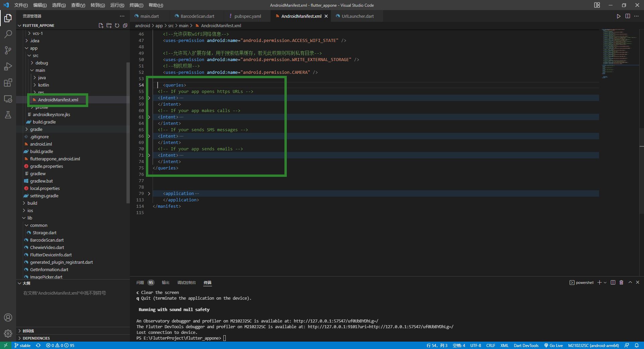Screen dimensions: 644x349
Task: Show the 调试控制台 debug console tab
Action: click(x=186, y=283)
